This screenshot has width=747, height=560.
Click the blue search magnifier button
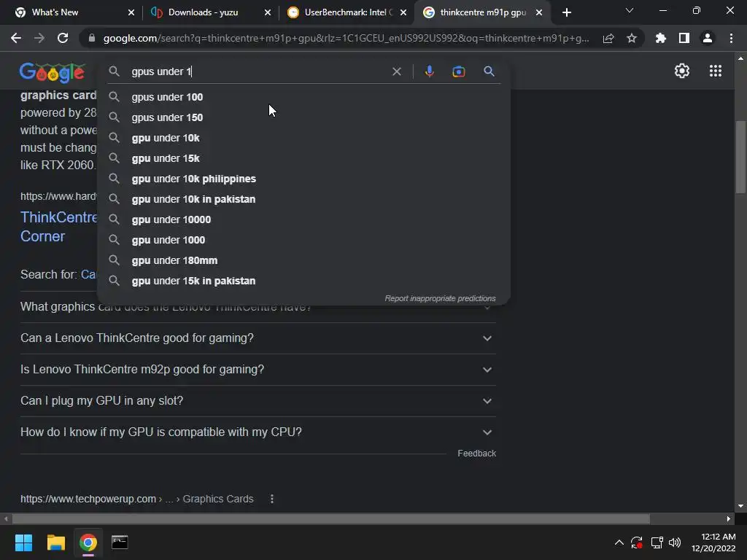[x=489, y=71]
